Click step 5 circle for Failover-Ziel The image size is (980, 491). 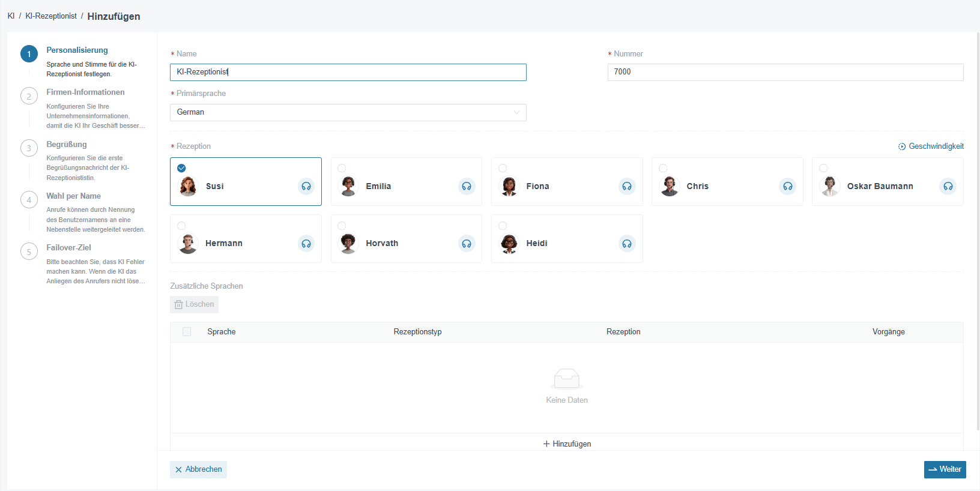click(29, 252)
